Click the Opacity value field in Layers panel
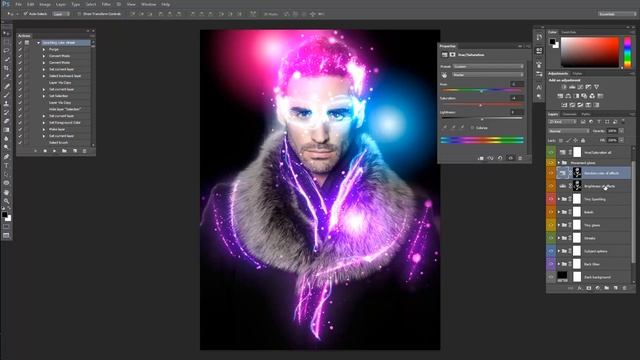The height and width of the screenshot is (360, 640). [x=612, y=131]
